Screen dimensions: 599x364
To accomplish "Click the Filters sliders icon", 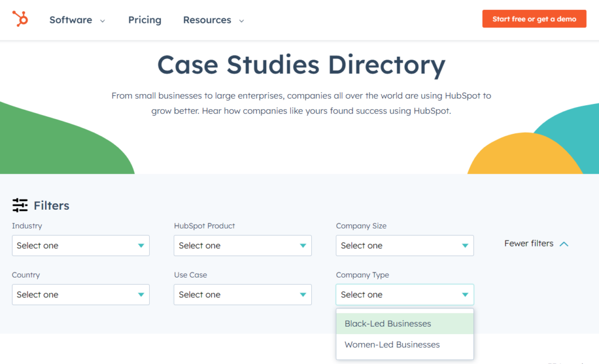I will [20, 206].
